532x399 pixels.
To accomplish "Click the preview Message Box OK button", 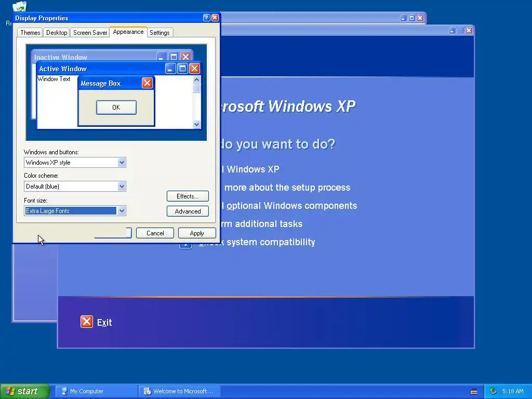I will [x=116, y=107].
